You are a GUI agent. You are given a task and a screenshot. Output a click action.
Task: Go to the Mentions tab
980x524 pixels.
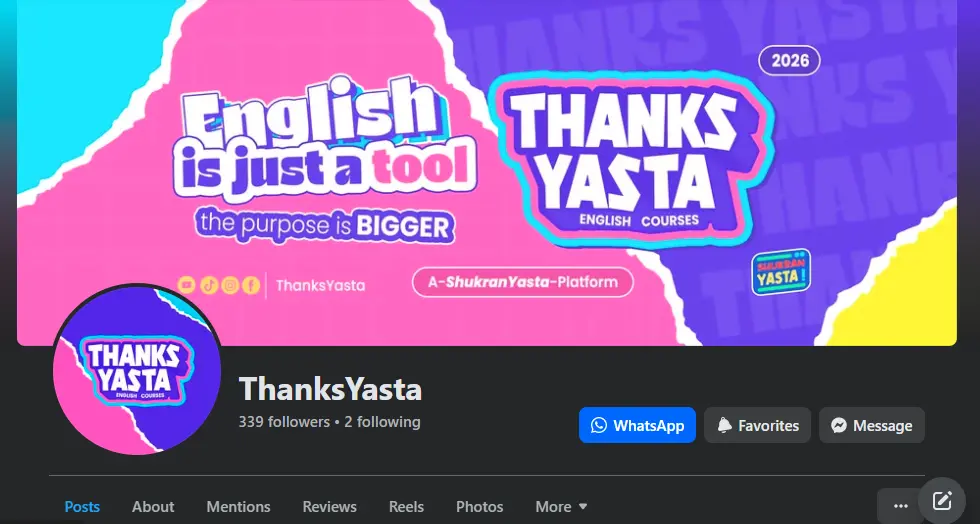(x=239, y=506)
